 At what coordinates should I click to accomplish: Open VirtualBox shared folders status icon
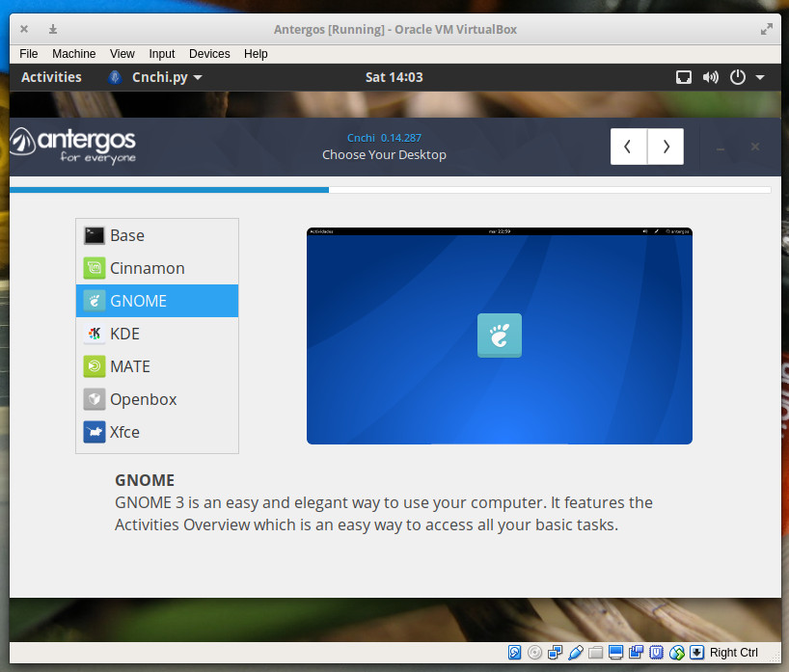[595, 653]
